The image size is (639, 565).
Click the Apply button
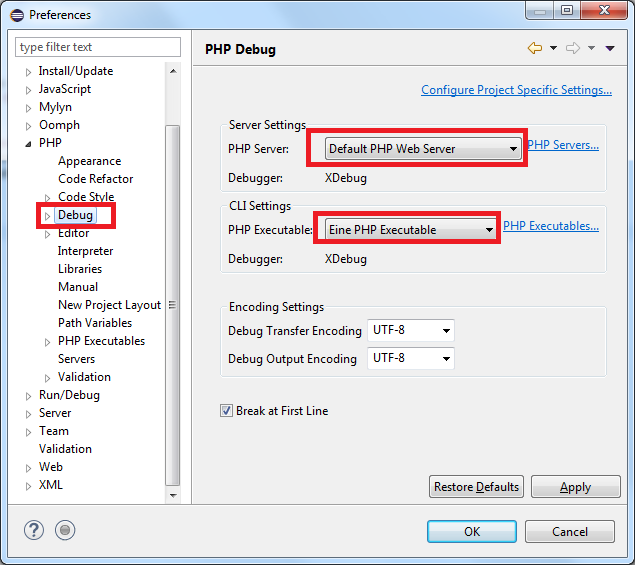tap(575, 487)
